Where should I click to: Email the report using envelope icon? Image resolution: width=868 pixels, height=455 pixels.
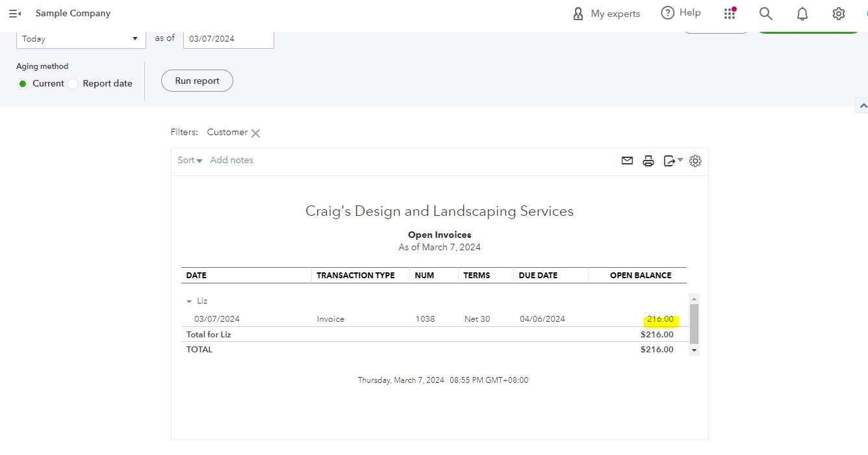click(627, 161)
